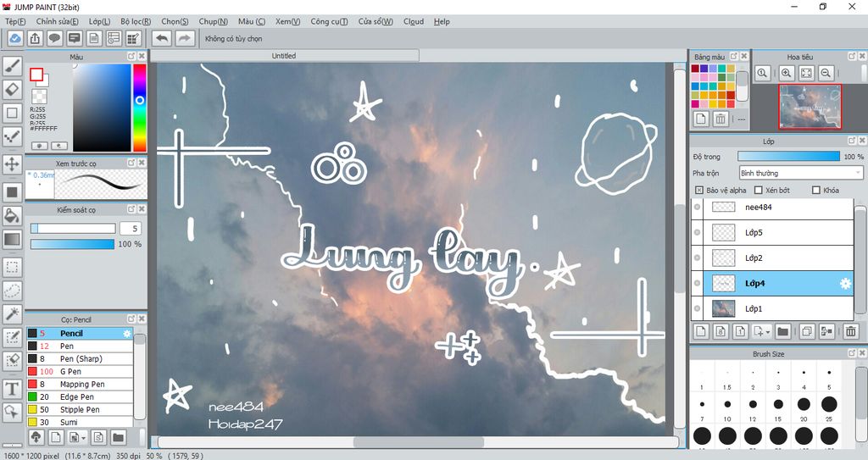Open the Tệp menu

coord(15,21)
